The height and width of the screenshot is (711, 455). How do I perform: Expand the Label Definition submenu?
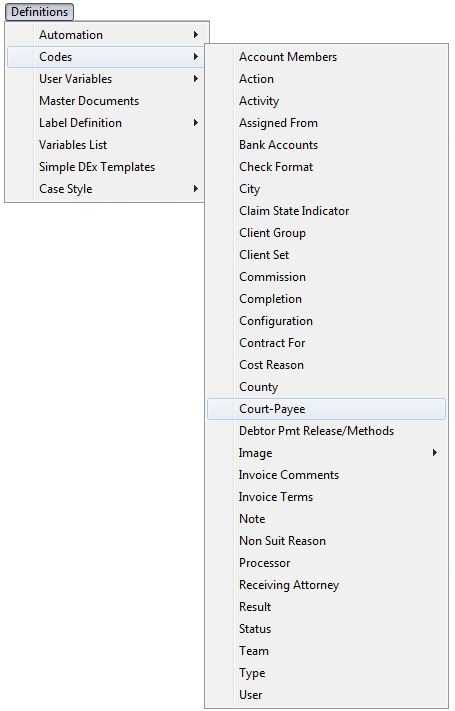tap(107, 122)
